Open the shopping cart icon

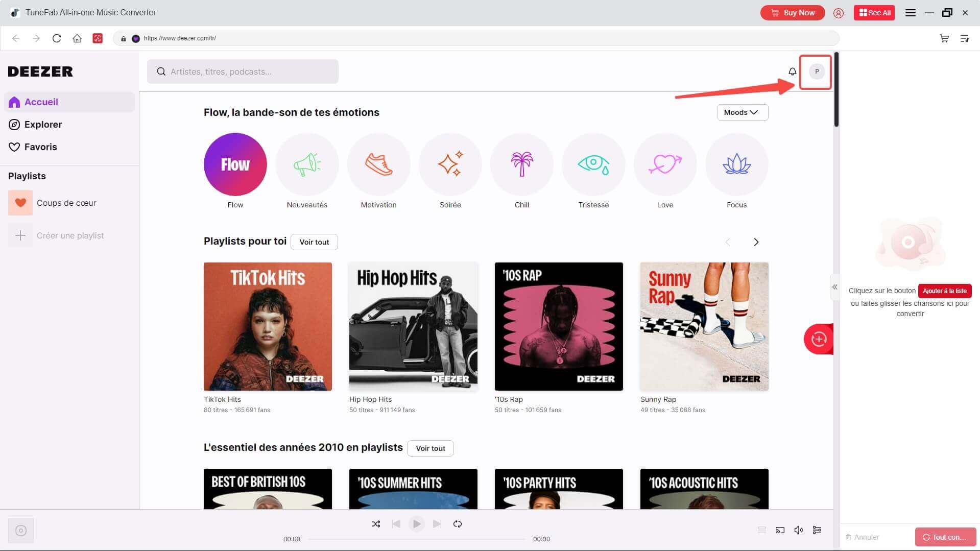944,38
